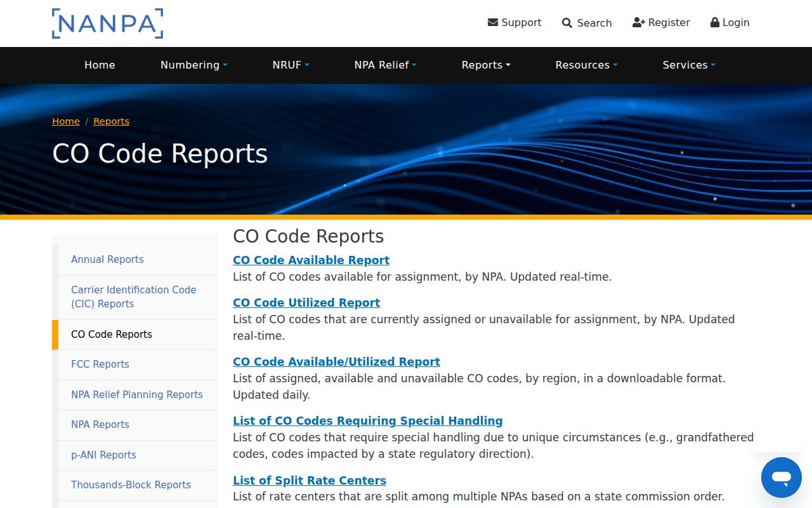
Task: Open List of Split Rate Centers
Action: tap(310, 481)
